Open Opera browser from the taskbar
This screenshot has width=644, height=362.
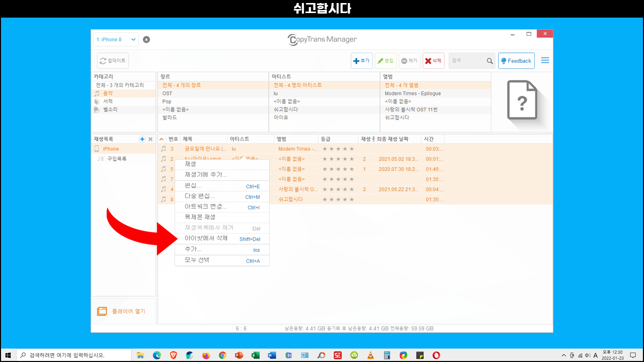coord(436,355)
